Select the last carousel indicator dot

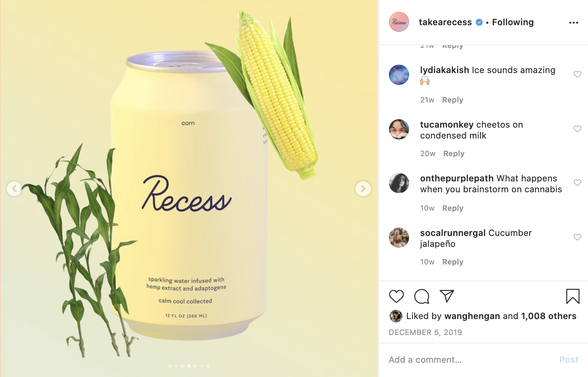[x=208, y=366]
